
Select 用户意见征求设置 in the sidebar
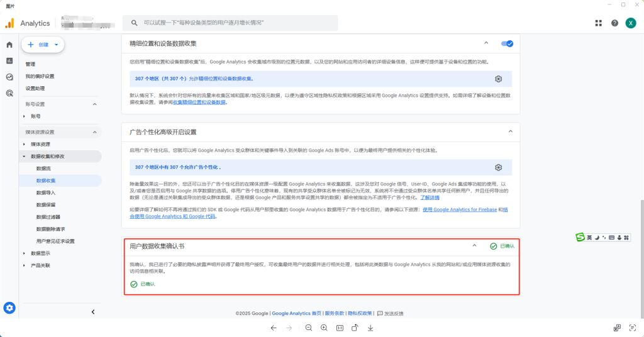point(55,241)
